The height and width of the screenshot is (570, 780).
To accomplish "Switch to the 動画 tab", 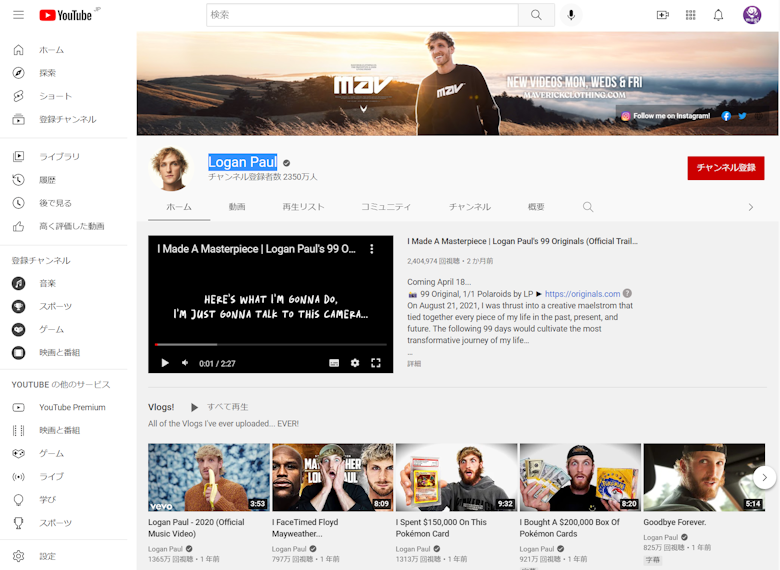I will pyautogui.click(x=237, y=207).
